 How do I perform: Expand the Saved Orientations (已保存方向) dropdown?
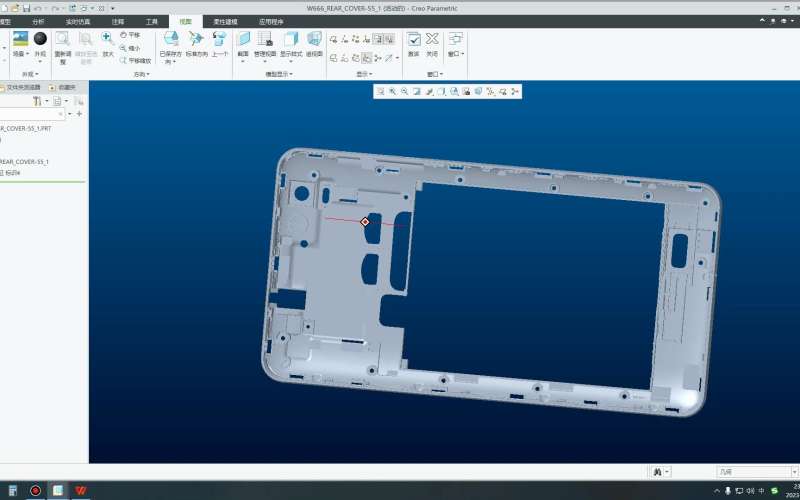[171, 58]
